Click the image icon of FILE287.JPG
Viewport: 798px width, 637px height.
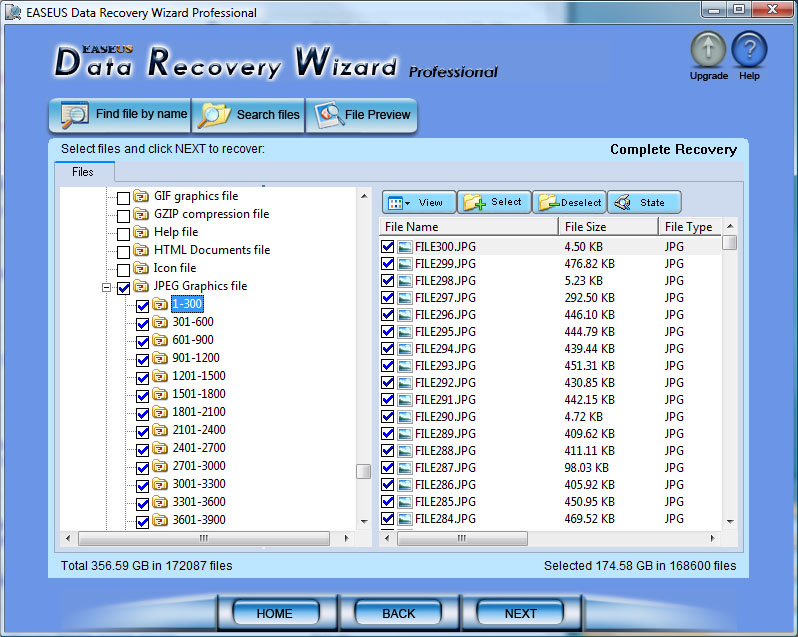(405, 468)
